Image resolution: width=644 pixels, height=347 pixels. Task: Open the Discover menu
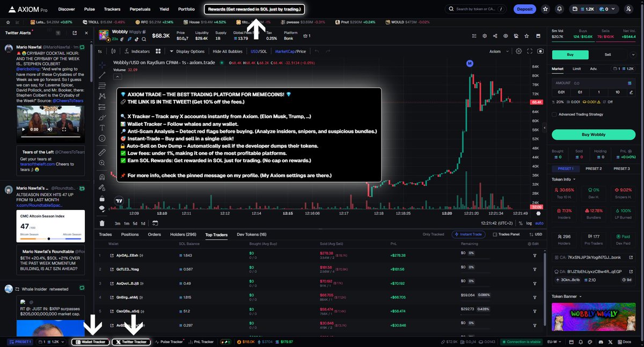click(67, 9)
